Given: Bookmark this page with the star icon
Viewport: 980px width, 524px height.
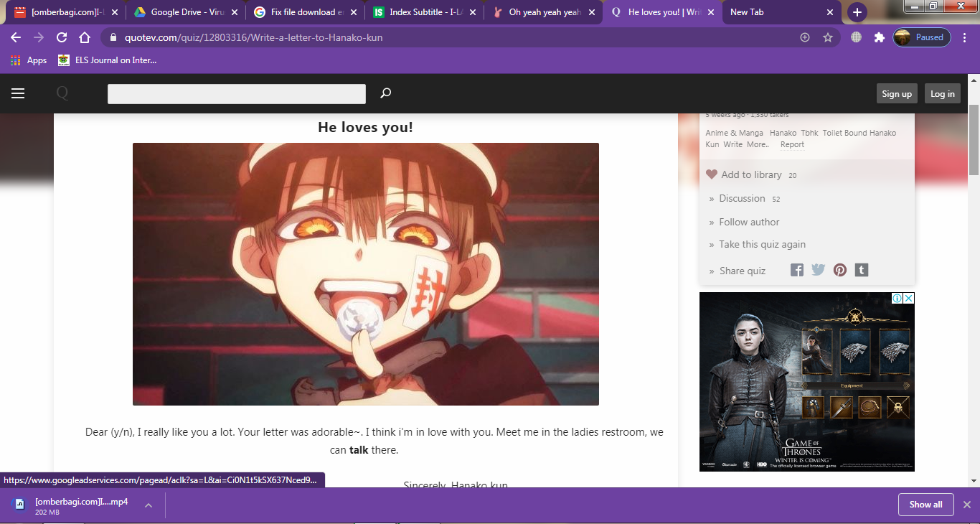Looking at the screenshot, I should tap(828, 37).
